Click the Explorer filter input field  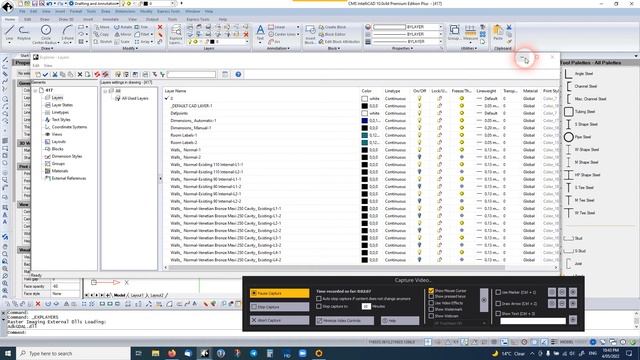(x=191, y=74)
